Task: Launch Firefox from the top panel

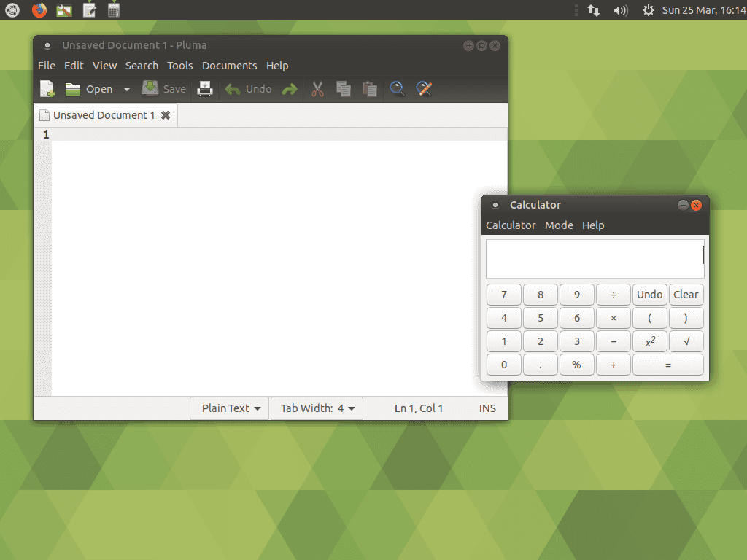Action: (x=39, y=10)
